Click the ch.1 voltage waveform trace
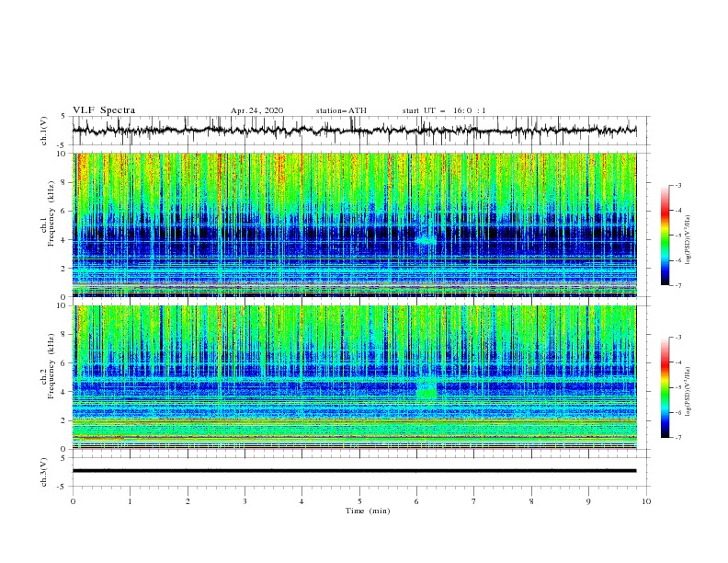728x563 pixels. 354,131
